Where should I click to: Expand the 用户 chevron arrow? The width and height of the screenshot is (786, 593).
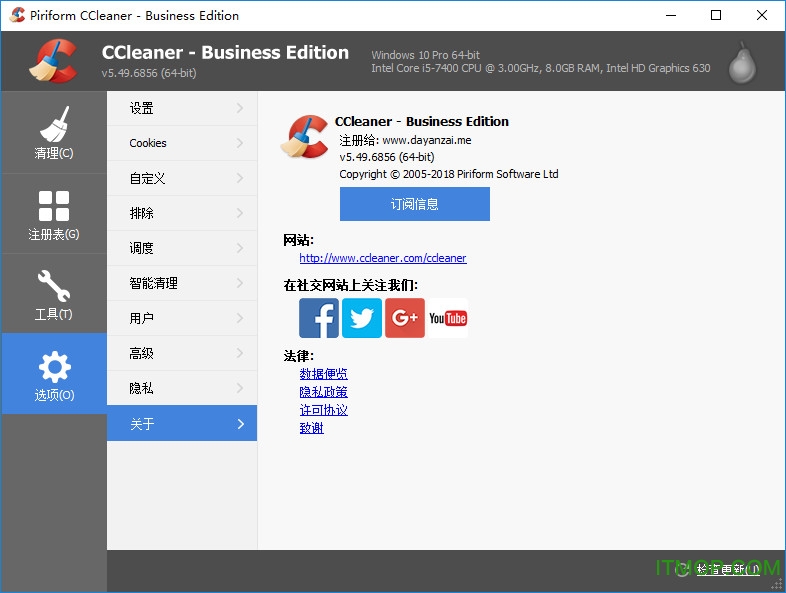(240, 318)
